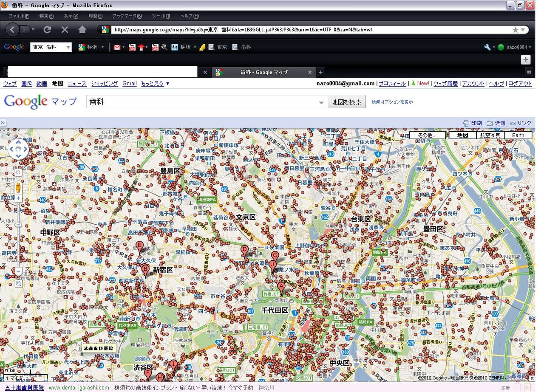
Task: Zoom out with the minus map button
Action: (x=18, y=271)
